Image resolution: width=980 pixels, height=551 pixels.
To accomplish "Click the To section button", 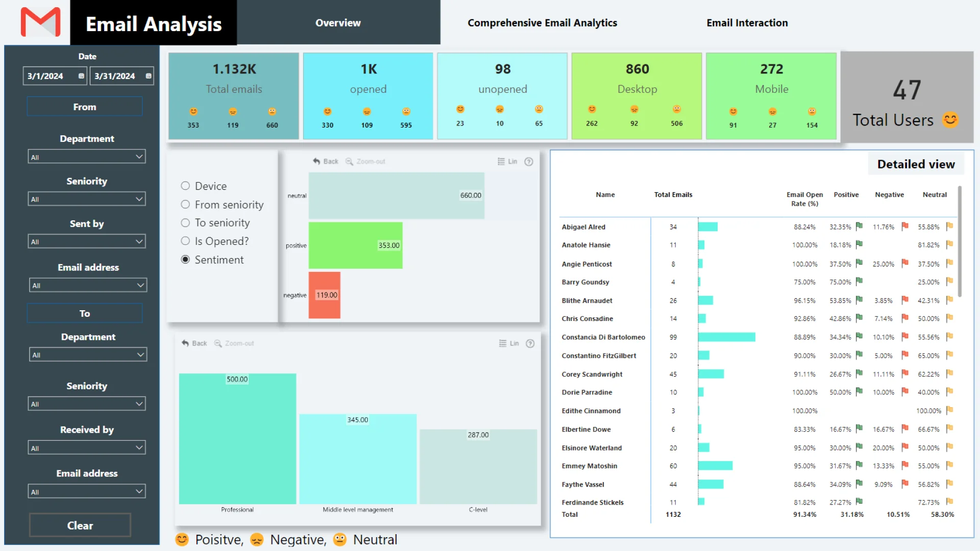I will 85,313.
